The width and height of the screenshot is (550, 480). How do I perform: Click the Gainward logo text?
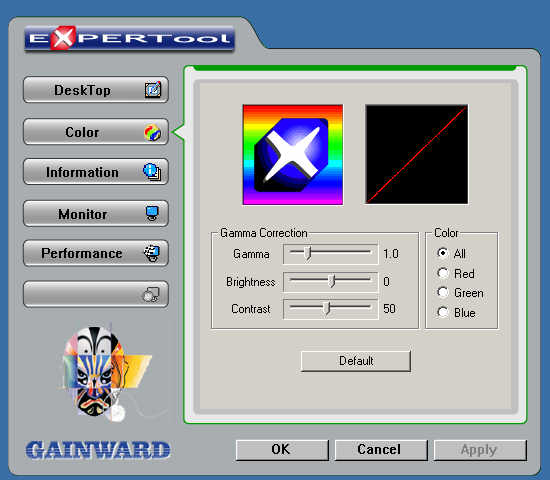[x=98, y=450]
